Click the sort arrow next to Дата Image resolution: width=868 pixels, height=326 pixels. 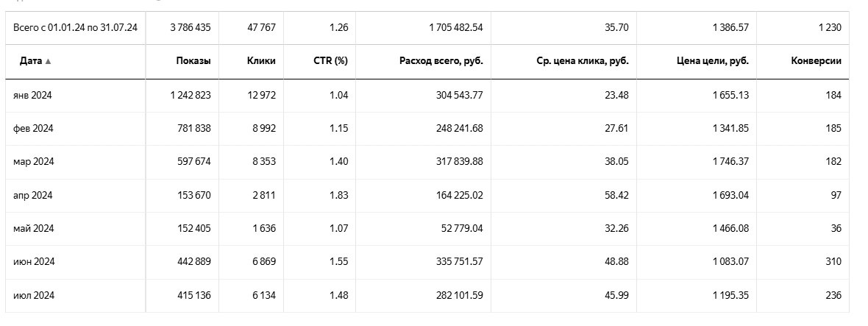point(49,62)
